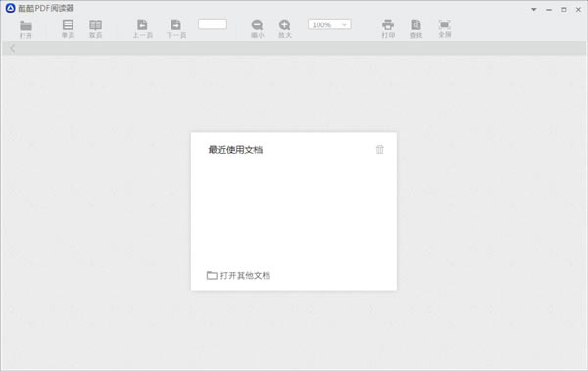Zoom in with the 放大 icon
The image size is (588, 371).
(285, 28)
